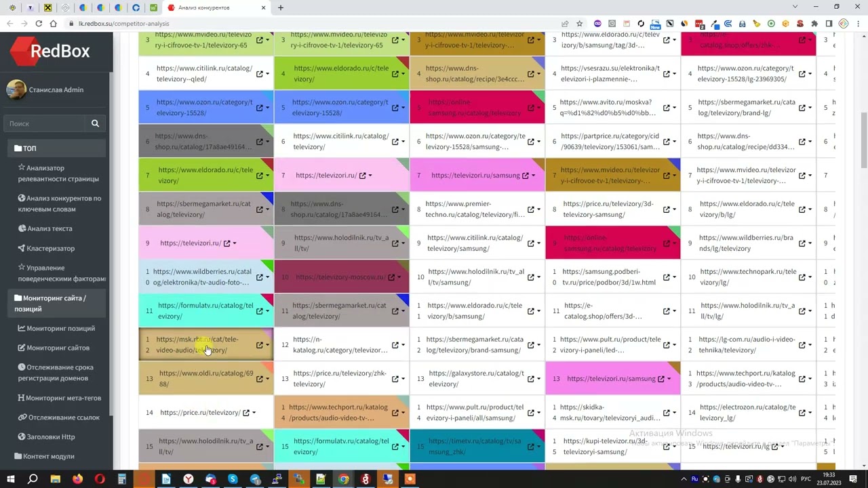Open the browser extensions puzzle icon
Screen dimensions: 868x488
point(814,24)
